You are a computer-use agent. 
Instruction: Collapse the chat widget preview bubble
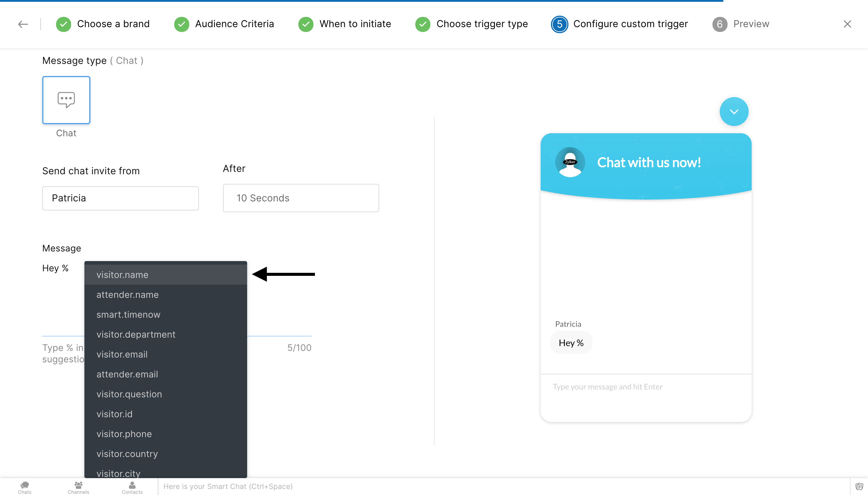click(x=734, y=112)
